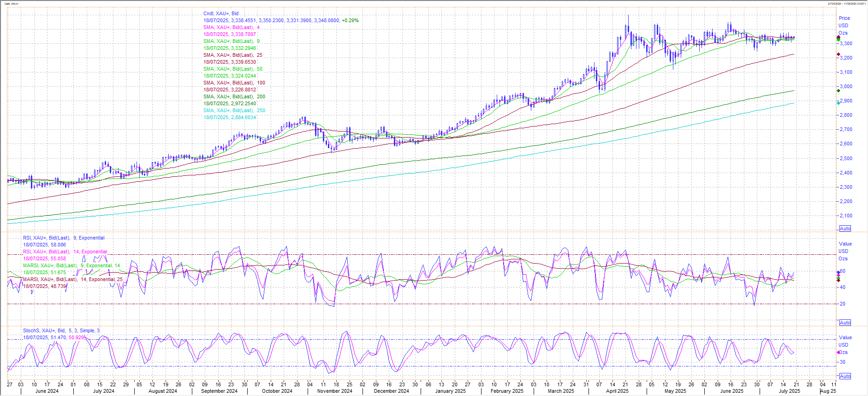Click the Stochastic values 51.470, 50.929
The image size is (868, 396).
(x=68, y=337)
